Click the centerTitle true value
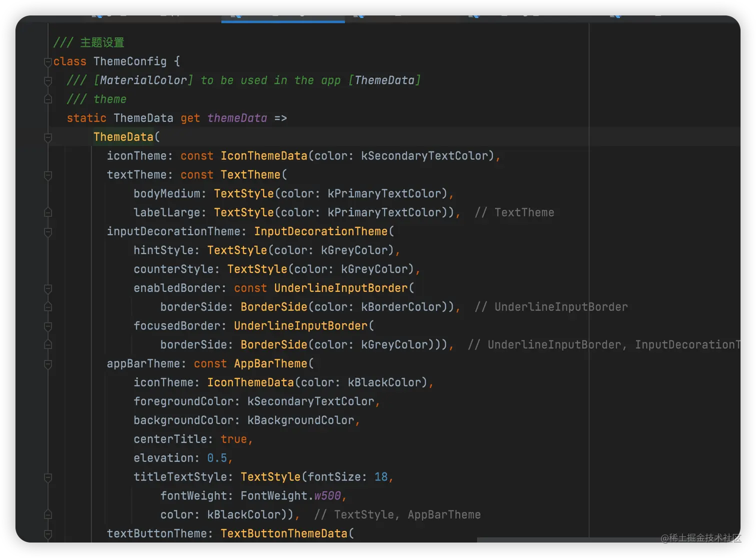 (233, 439)
